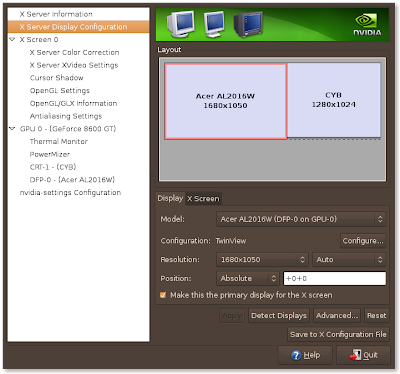Open nvidia-settings Configuration page
This screenshot has height=374, width=400.
70,192
